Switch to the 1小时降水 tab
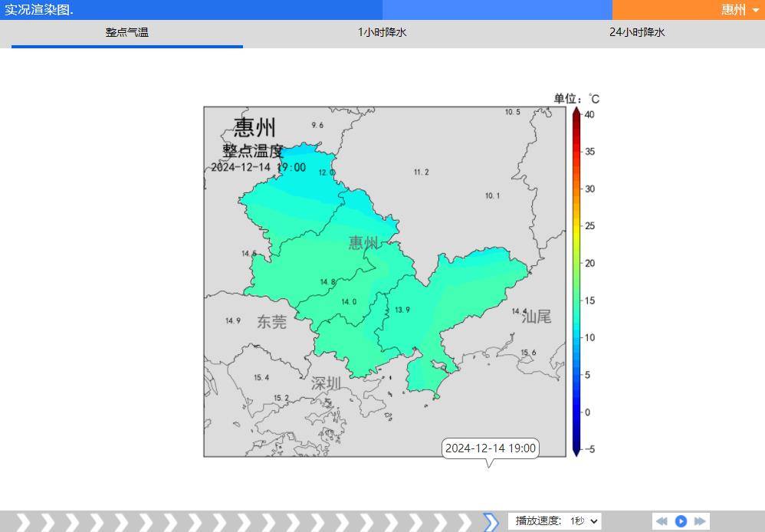Image resolution: width=765 pixels, height=532 pixels. (x=382, y=32)
